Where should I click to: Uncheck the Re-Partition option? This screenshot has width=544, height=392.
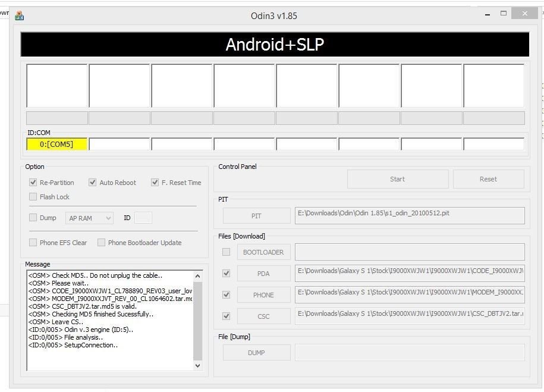(33, 183)
